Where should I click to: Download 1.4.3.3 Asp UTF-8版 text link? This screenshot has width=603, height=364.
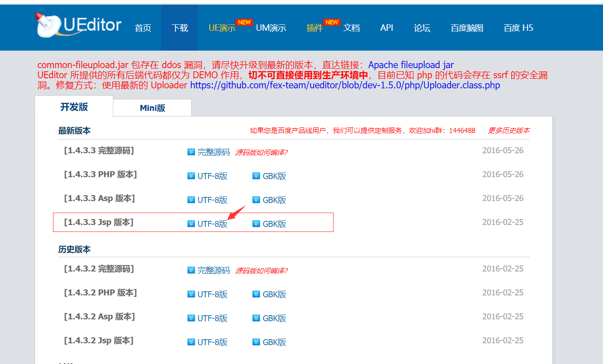[212, 200]
